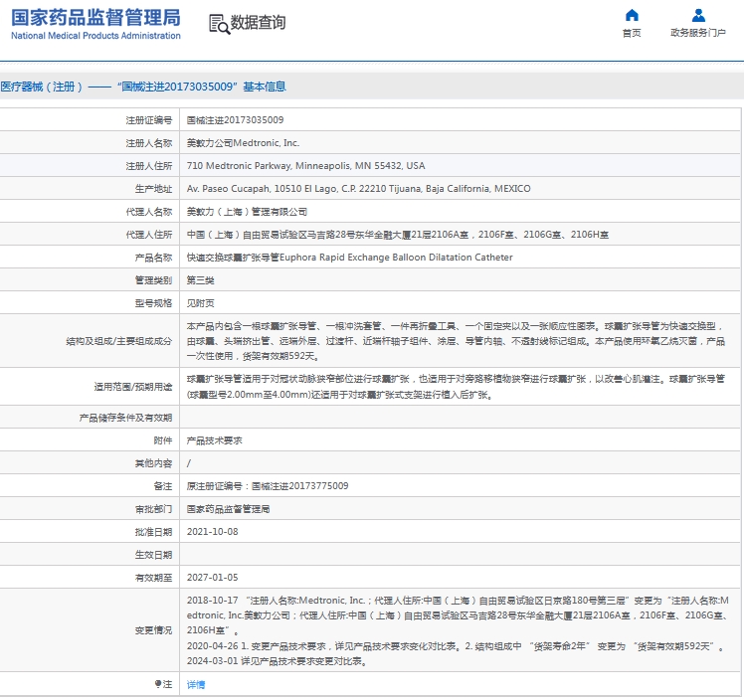Click the 生产地址 field label
Viewport: 744px width, 700px height.
click(x=153, y=189)
